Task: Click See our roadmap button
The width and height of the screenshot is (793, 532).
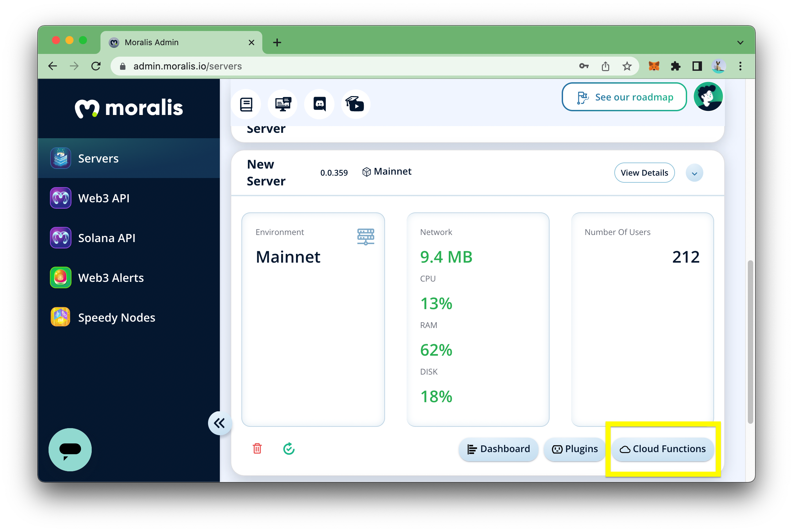Action: (624, 97)
